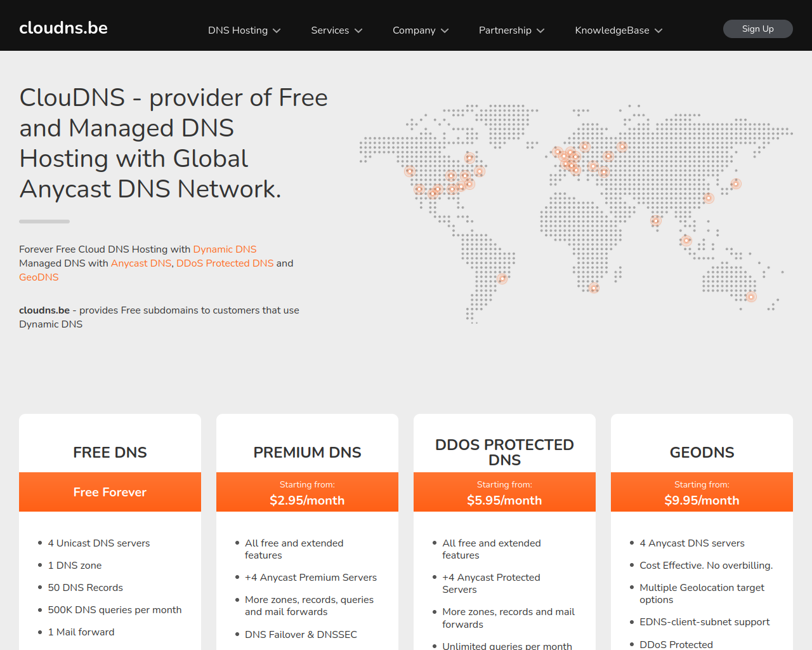Click the India server marker on map
The height and width of the screenshot is (650, 812).
tap(656, 221)
